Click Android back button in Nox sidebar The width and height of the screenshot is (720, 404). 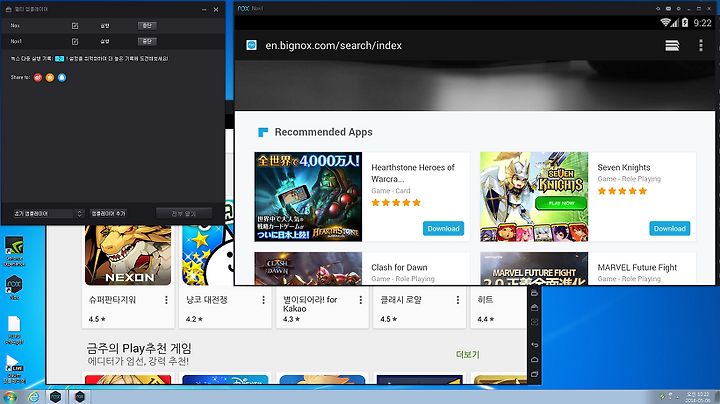[x=534, y=345]
